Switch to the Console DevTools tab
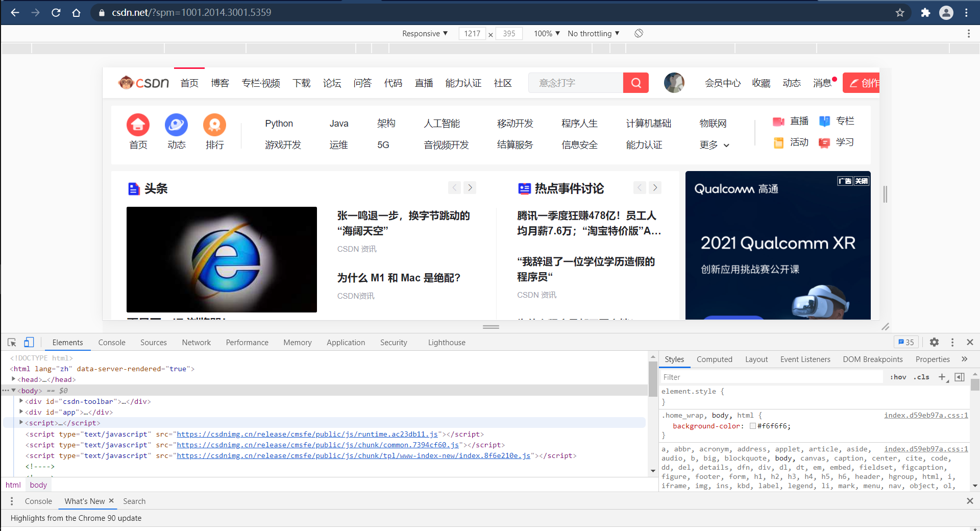The width and height of the screenshot is (980, 531). tap(112, 342)
